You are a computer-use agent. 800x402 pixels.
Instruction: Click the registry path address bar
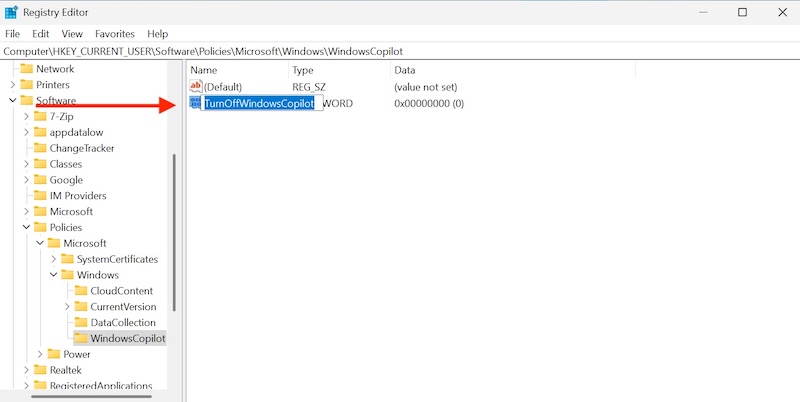tap(400, 52)
